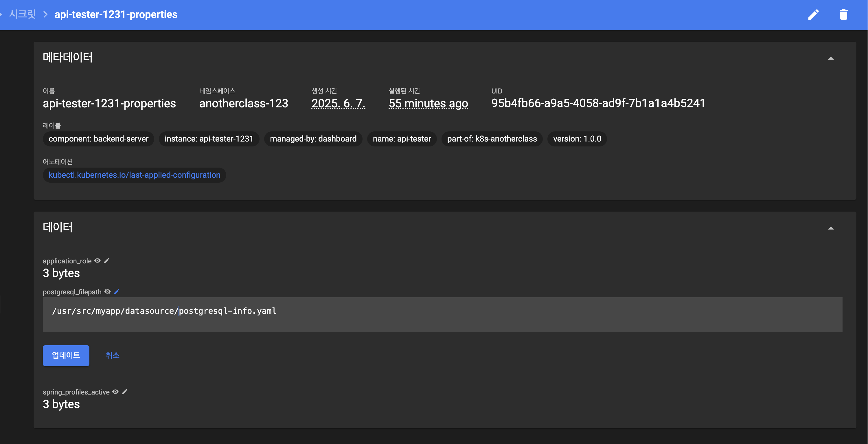Click the delete trash icon in header
This screenshot has width=868, height=444.
[843, 14]
